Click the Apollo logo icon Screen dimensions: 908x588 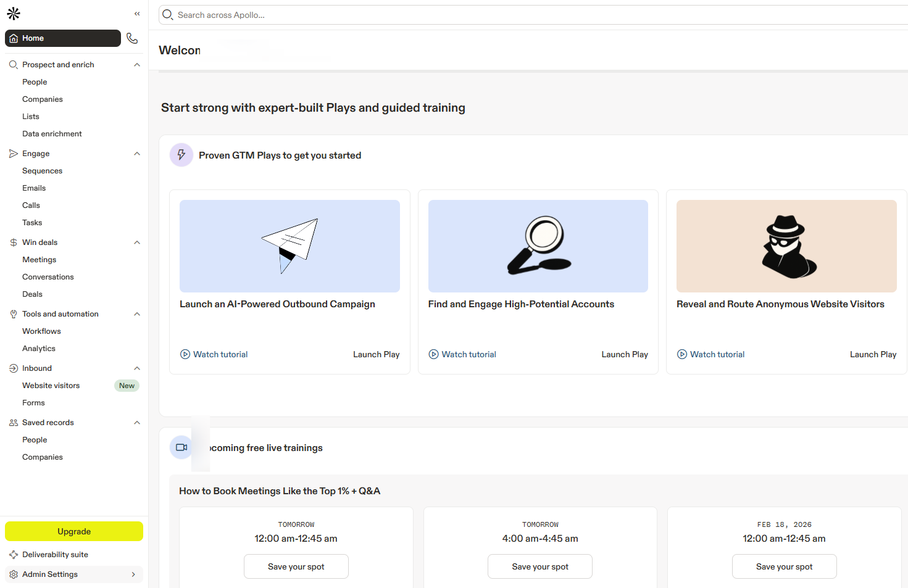pyautogui.click(x=14, y=14)
